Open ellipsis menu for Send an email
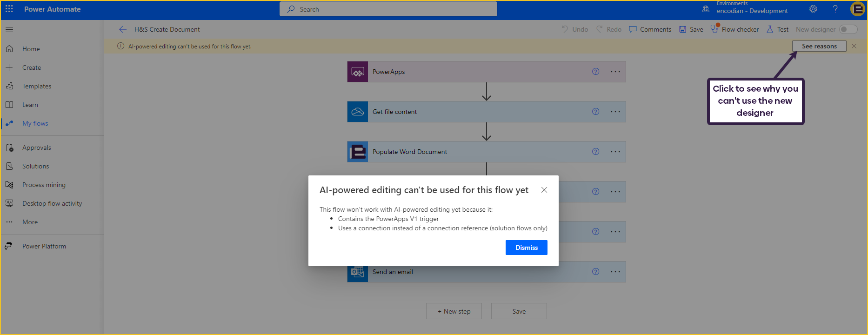868x335 pixels. click(x=615, y=272)
